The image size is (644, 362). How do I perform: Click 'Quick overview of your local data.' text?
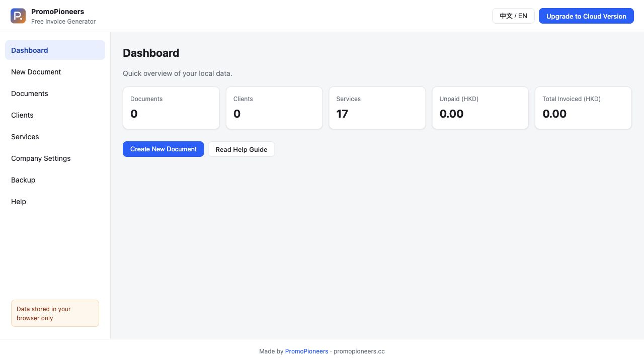pos(178,73)
